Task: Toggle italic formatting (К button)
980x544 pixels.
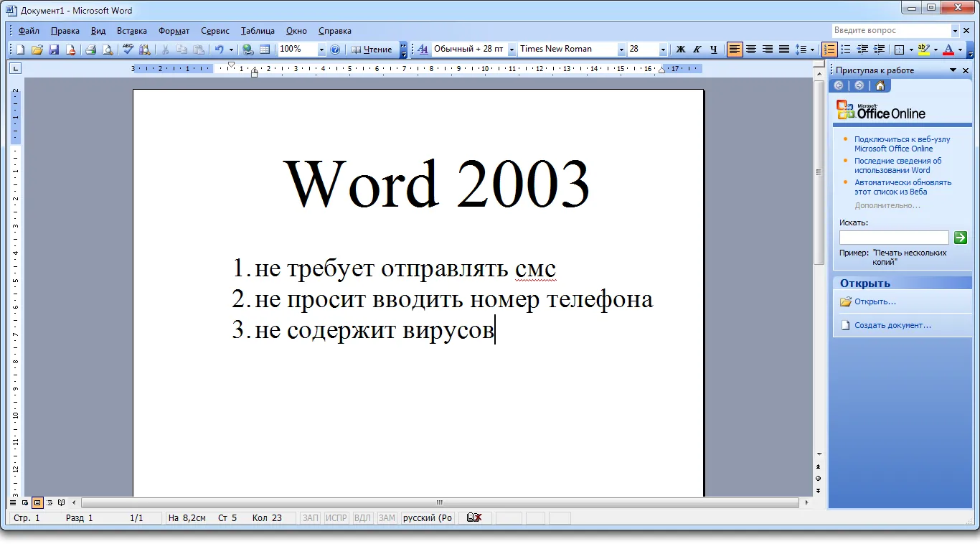Action: tap(697, 50)
